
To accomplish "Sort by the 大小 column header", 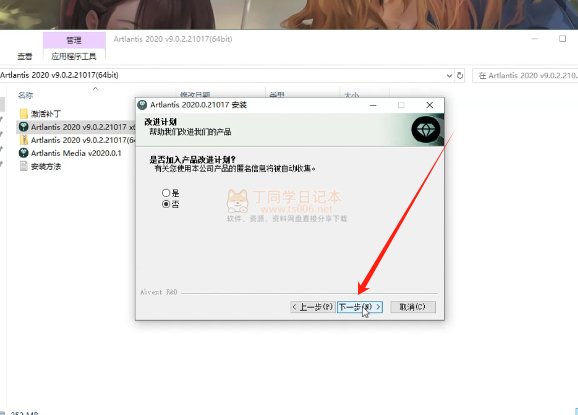I will 352,95.
